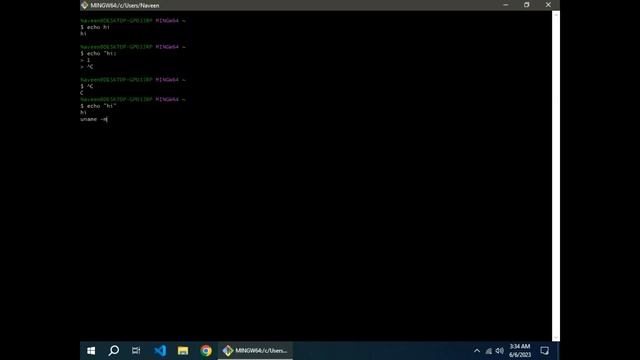
Task: Click the scrollbar down arrow in terminal
Action: 556,338
